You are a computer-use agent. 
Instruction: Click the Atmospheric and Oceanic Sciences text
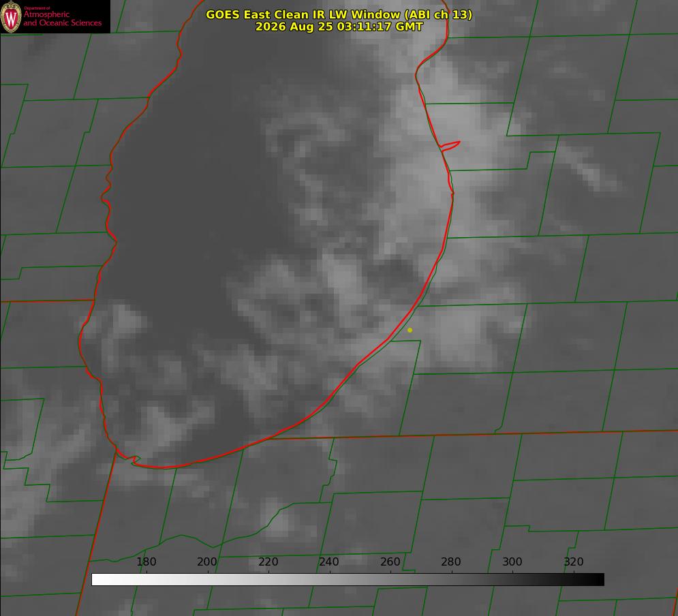(x=62, y=18)
